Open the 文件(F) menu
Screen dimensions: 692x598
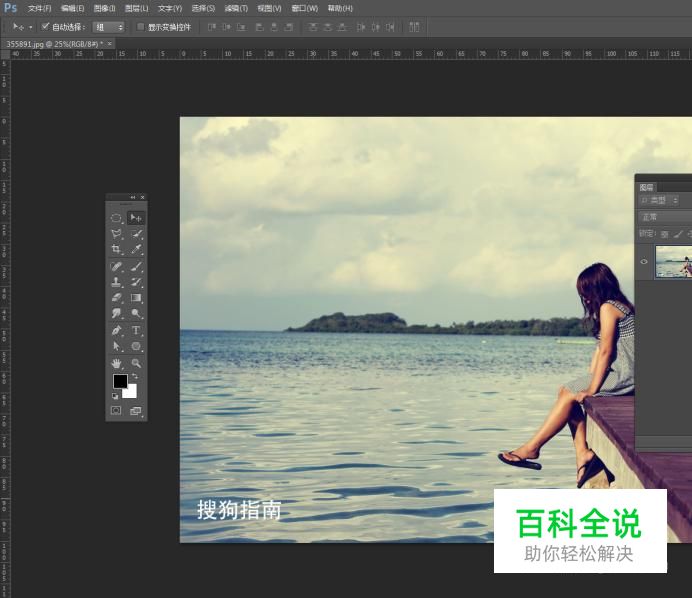(39, 8)
